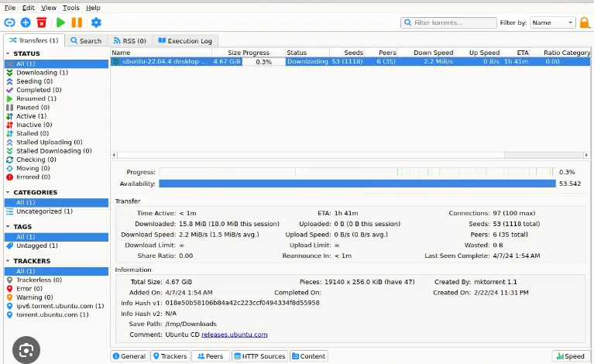
Task: Open the Filter by Name dropdown
Action: pos(551,23)
